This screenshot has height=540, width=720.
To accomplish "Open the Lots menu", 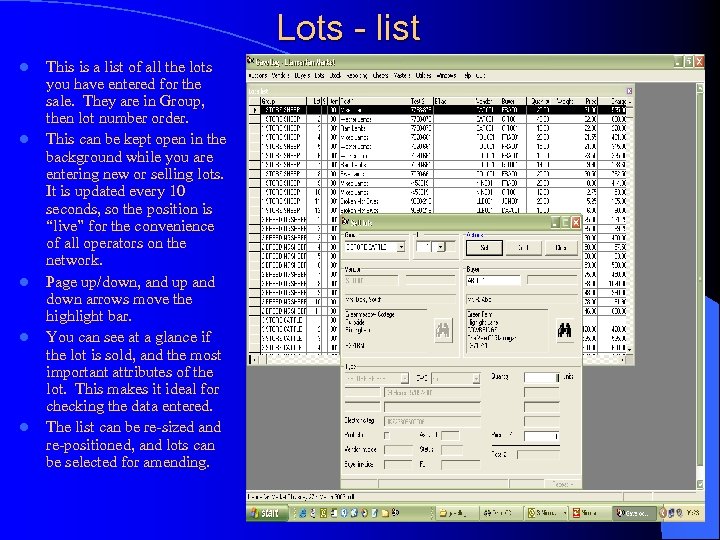I will (319, 75).
